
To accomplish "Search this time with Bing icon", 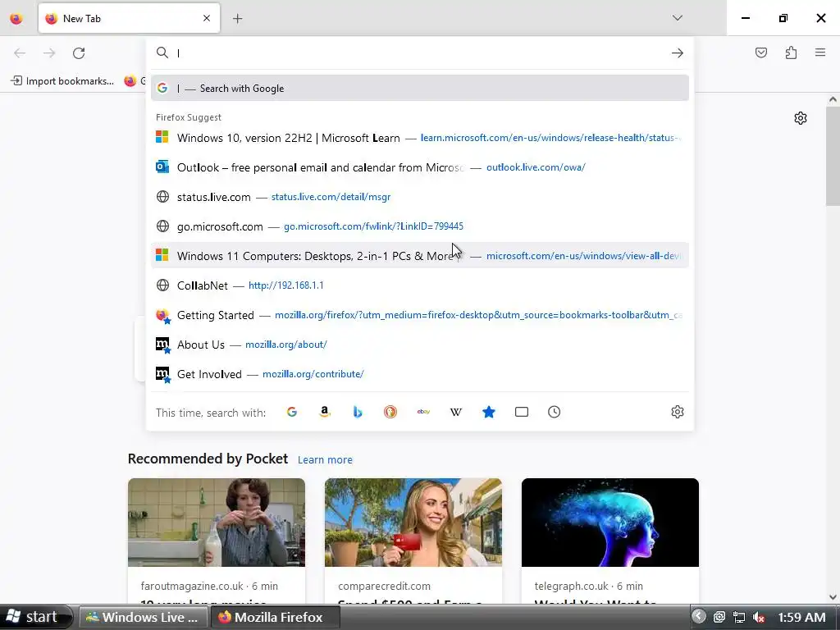I will [x=358, y=412].
